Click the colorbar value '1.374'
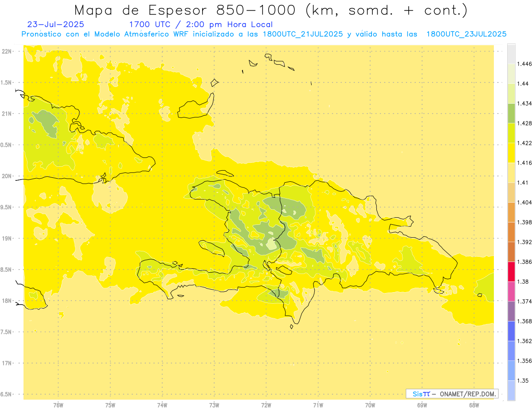532x411 pixels. click(524, 301)
